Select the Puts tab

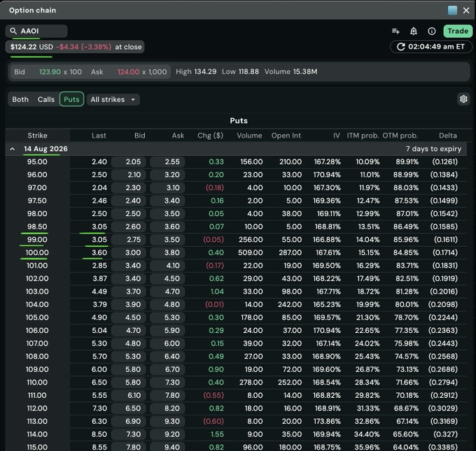(71, 99)
